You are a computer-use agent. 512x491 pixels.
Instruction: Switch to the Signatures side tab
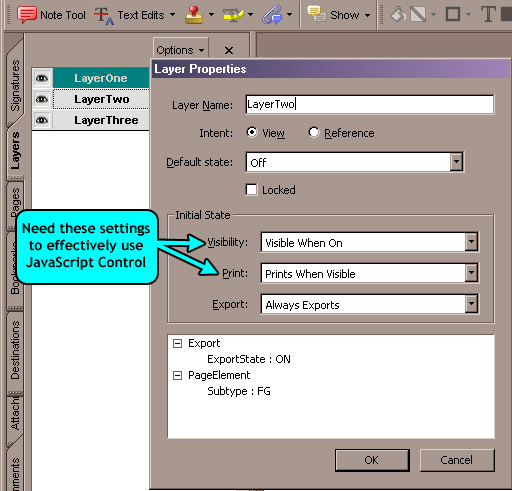(15, 85)
